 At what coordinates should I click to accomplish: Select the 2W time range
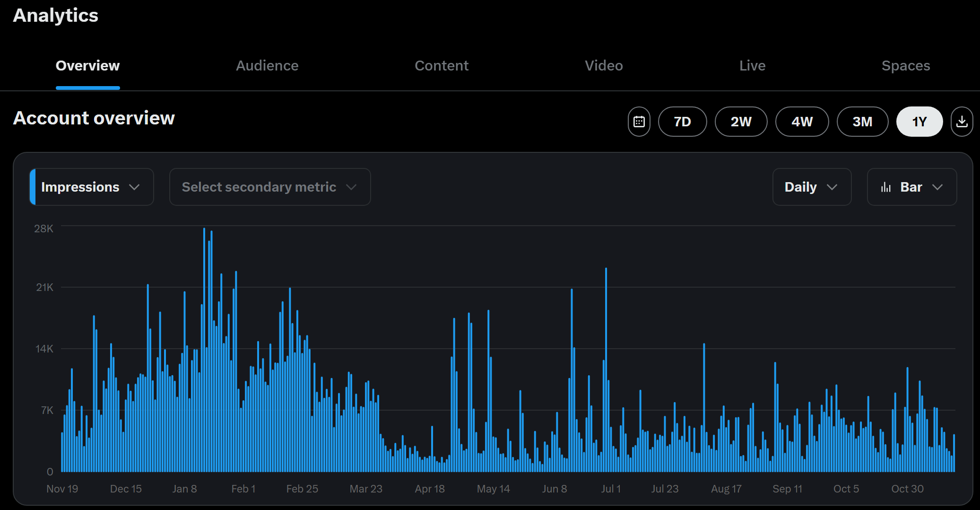(741, 122)
